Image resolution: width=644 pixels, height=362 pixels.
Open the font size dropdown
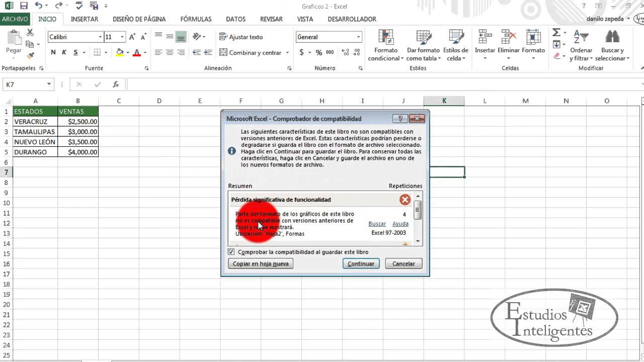click(122, 37)
